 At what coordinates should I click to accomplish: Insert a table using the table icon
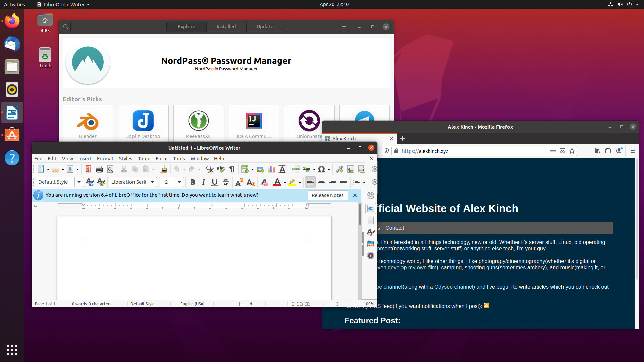245,169
